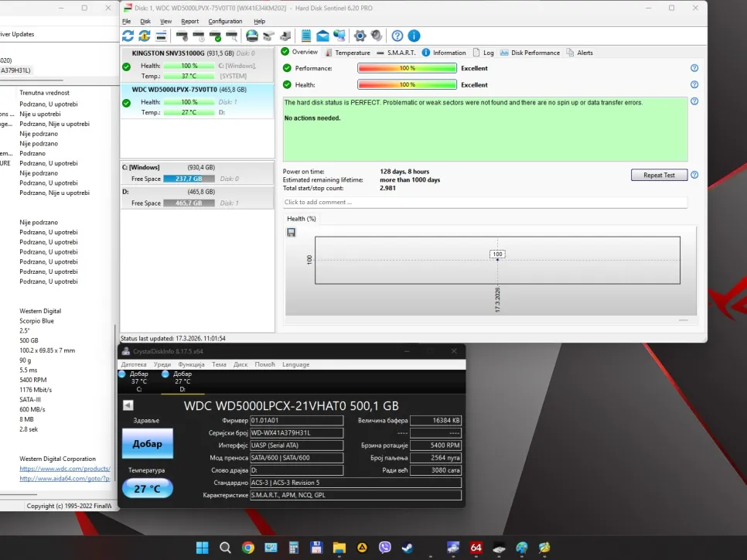Image resolution: width=747 pixels, height=560 pixels.
Task: Open the wdc.com products link
Action: coord(65,469)
